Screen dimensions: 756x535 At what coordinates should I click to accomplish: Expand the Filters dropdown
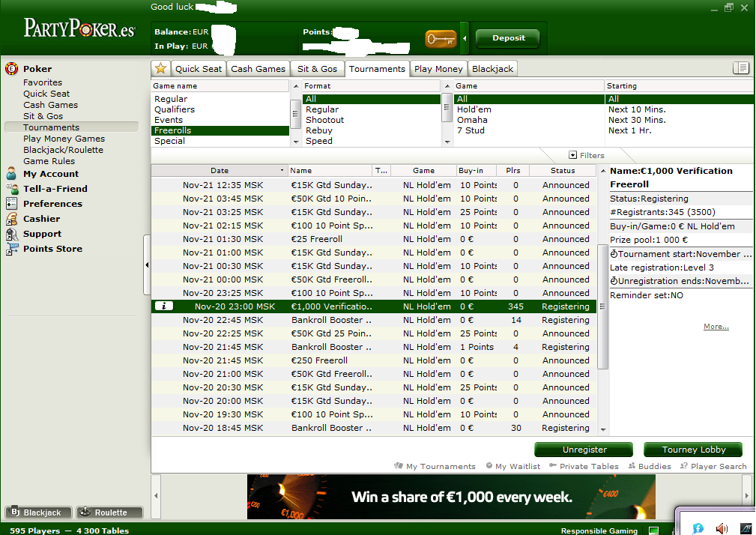click(586, 155)
